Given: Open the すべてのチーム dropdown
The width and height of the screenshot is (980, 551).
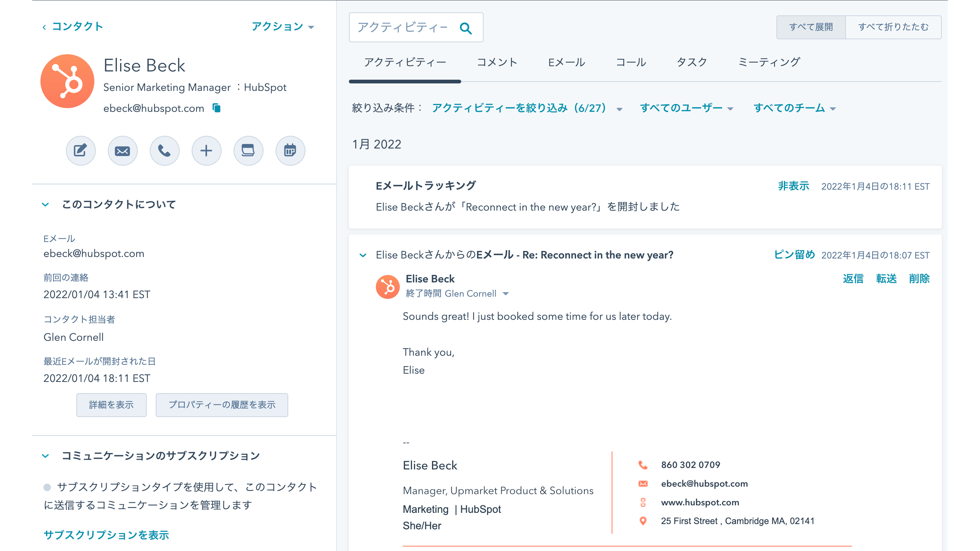Looking at the screenshot, I should click(794, 108).
